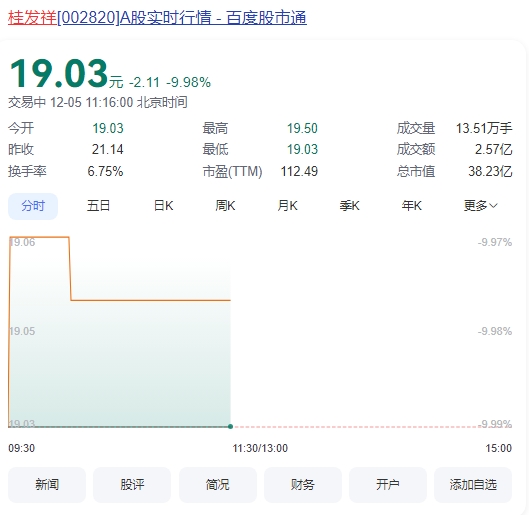Open the 简况 button

218,485
